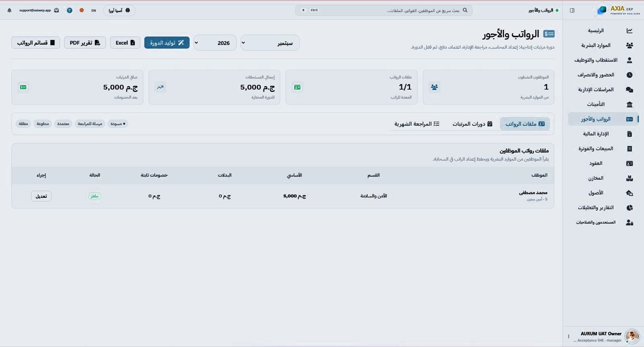Screen dimensions: 644x347
Task: Focus the quick search field
Action: click(384, 10)
